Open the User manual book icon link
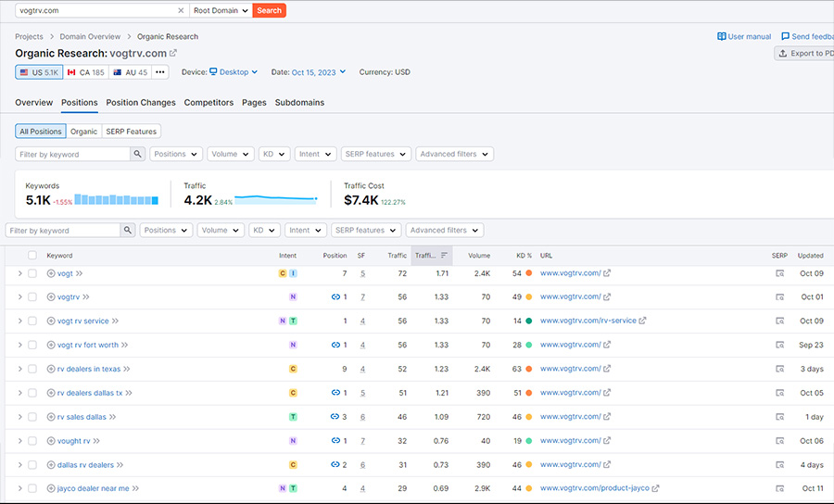 click(722, 37)
